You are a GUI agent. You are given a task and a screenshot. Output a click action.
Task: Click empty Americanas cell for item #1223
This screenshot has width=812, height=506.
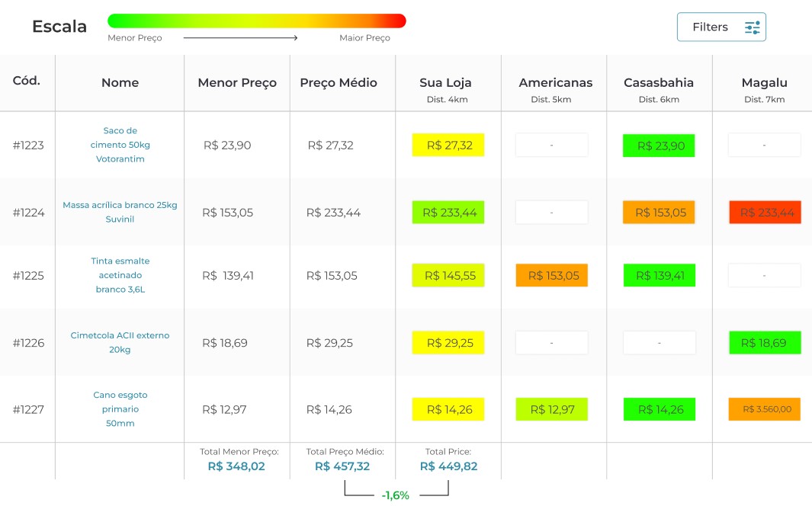point(552,145)
